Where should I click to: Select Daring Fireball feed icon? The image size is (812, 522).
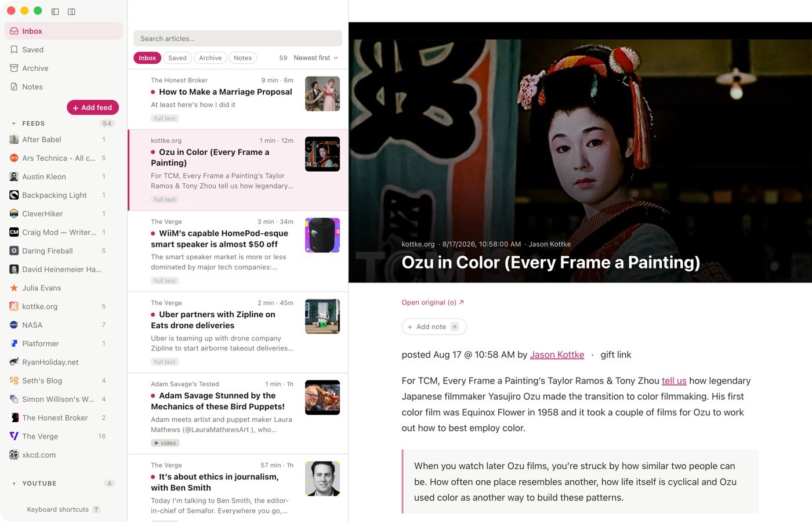[x=14, y=251]
